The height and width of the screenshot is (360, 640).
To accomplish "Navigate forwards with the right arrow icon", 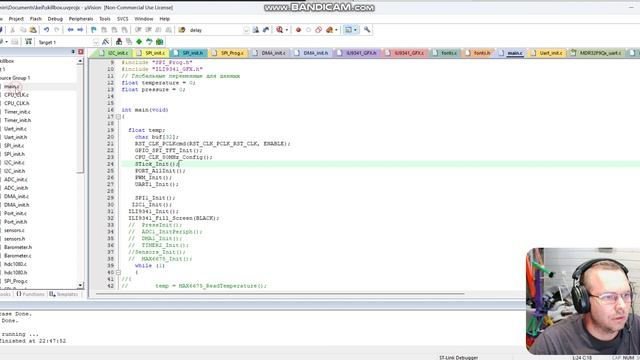I will click(80, 30).
